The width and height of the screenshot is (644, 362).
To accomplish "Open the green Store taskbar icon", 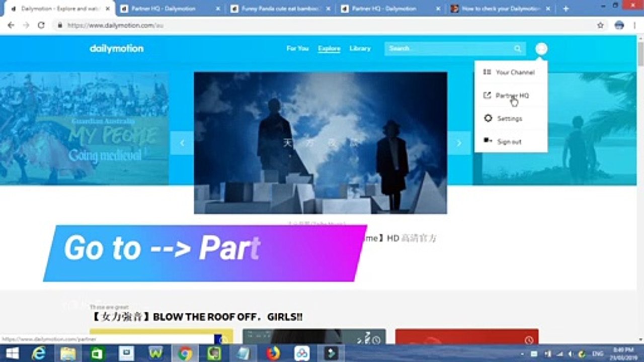I will (97, 353).
